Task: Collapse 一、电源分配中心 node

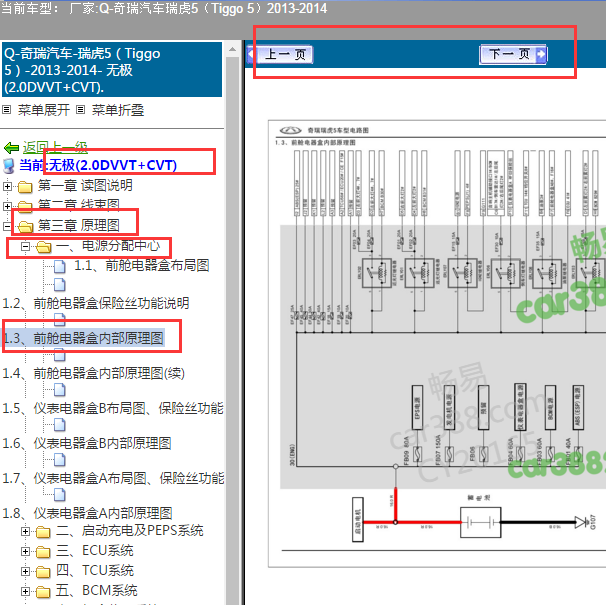Action: (x=26, y=246)
